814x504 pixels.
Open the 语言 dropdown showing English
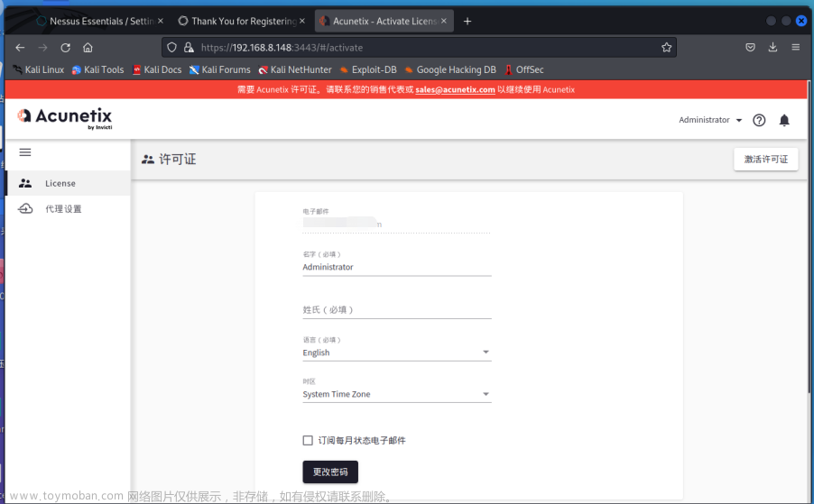click(396, 353)
